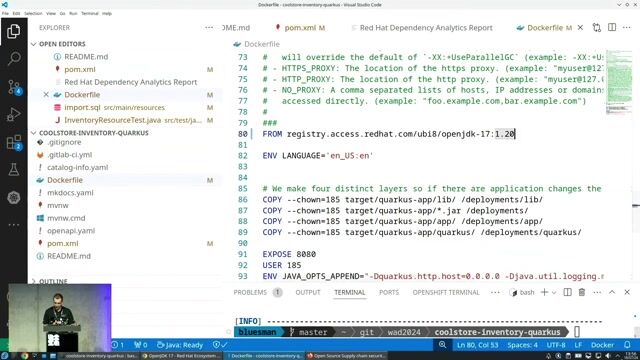640x360 pixels.
Task: Change line position via Ln 80, Col 53
Action: pos(478,345)
